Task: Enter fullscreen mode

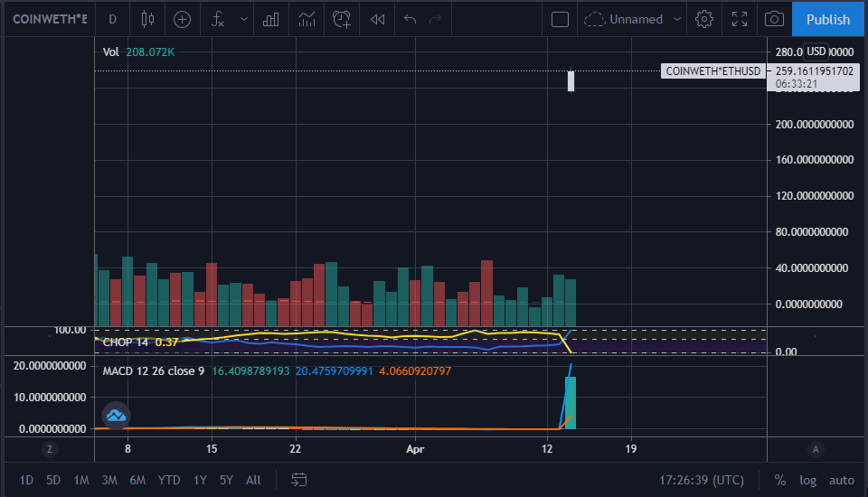Action: tap(740, 19)
